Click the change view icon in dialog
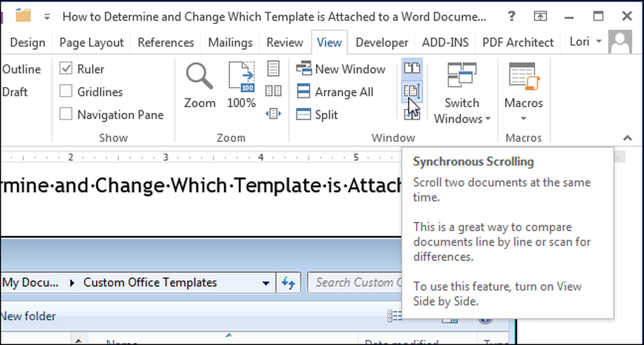The height and width of the screenshot is (345, 644). point(395,316)
